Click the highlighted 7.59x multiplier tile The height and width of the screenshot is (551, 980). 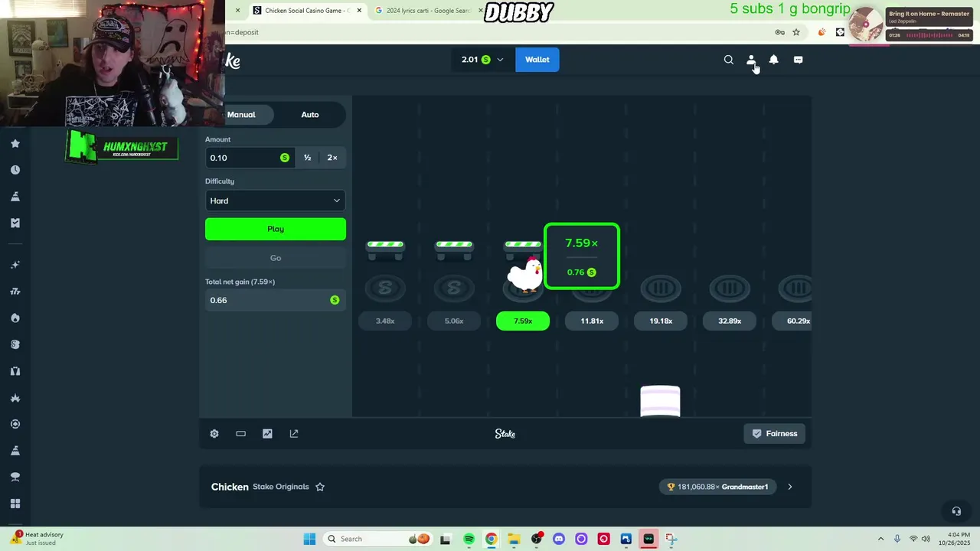(523, 321)
